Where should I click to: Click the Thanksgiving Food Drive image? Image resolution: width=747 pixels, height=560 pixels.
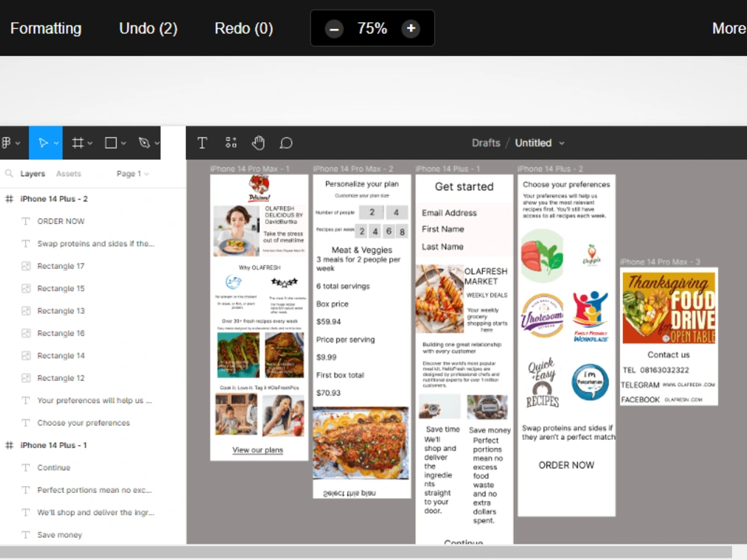tap(669, 308)
